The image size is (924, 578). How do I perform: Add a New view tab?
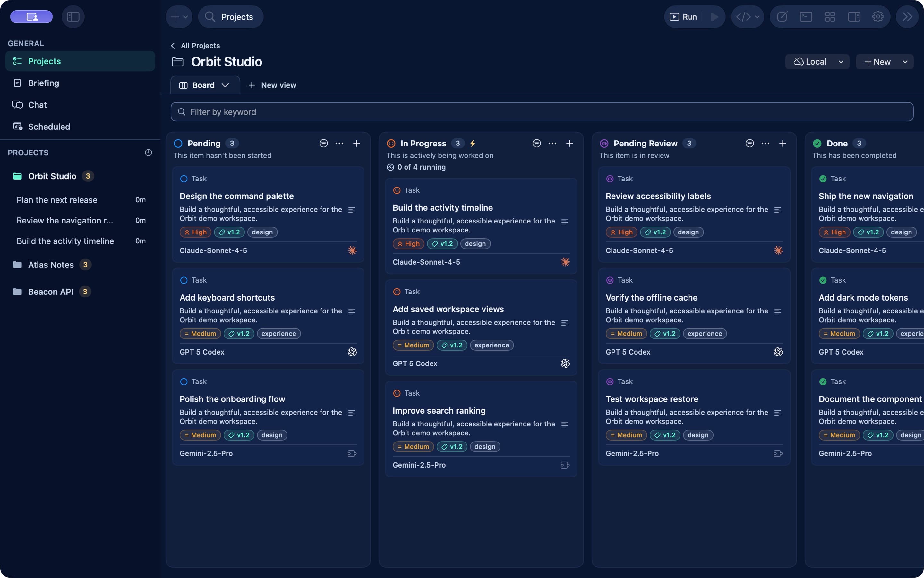pos(272,85)
